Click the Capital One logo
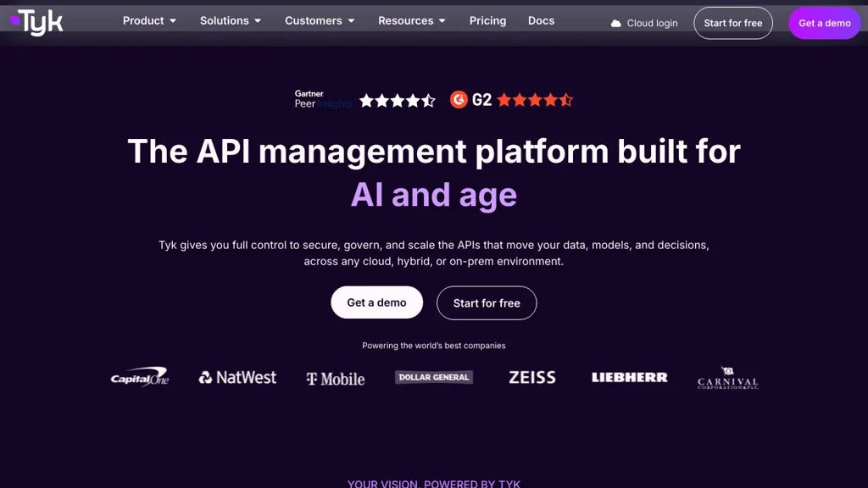This screenshot has width=868, height=488. coord(140,377)
